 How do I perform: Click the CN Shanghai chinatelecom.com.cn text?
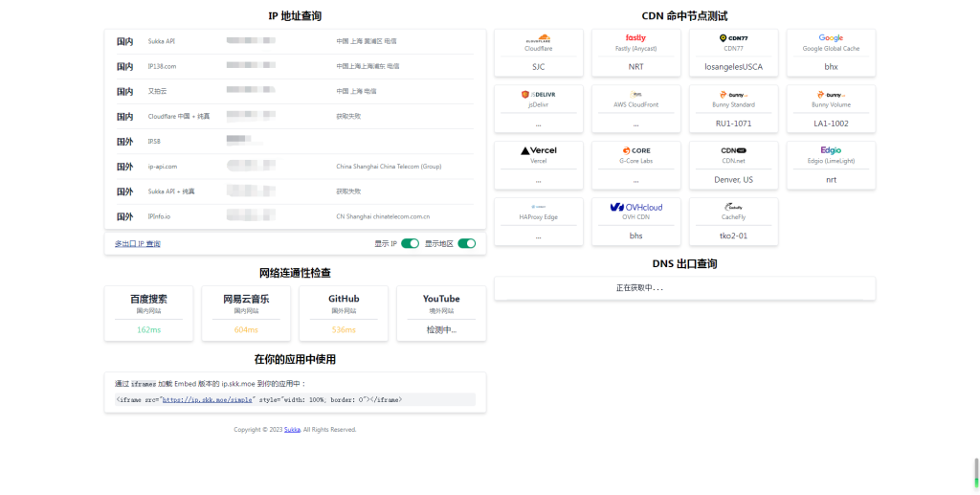pos(383,216)
